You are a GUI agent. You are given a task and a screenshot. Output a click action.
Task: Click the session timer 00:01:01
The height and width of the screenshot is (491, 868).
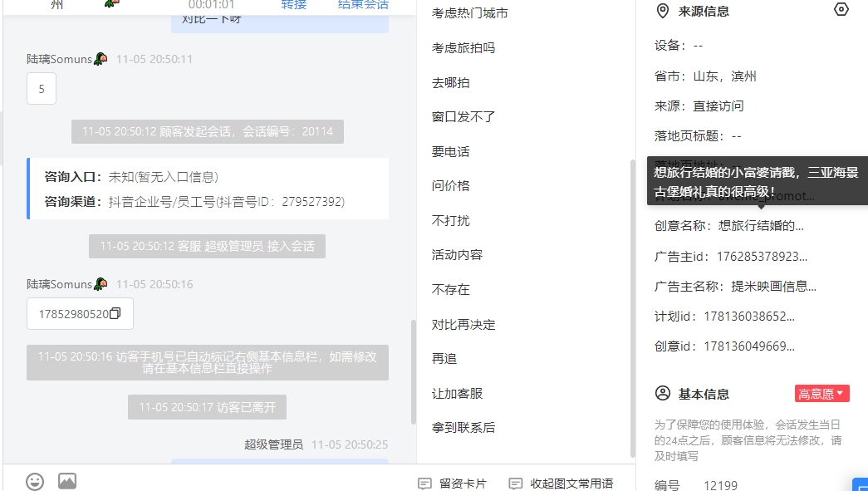coord(212,4)
